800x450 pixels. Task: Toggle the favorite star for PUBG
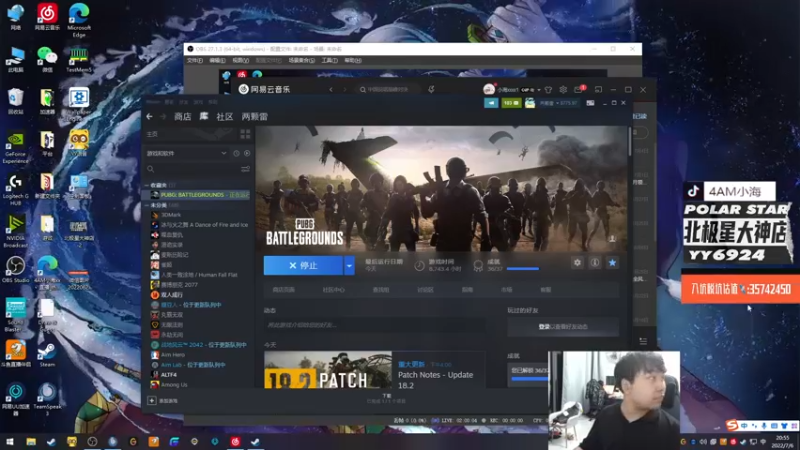coord(612,262)
